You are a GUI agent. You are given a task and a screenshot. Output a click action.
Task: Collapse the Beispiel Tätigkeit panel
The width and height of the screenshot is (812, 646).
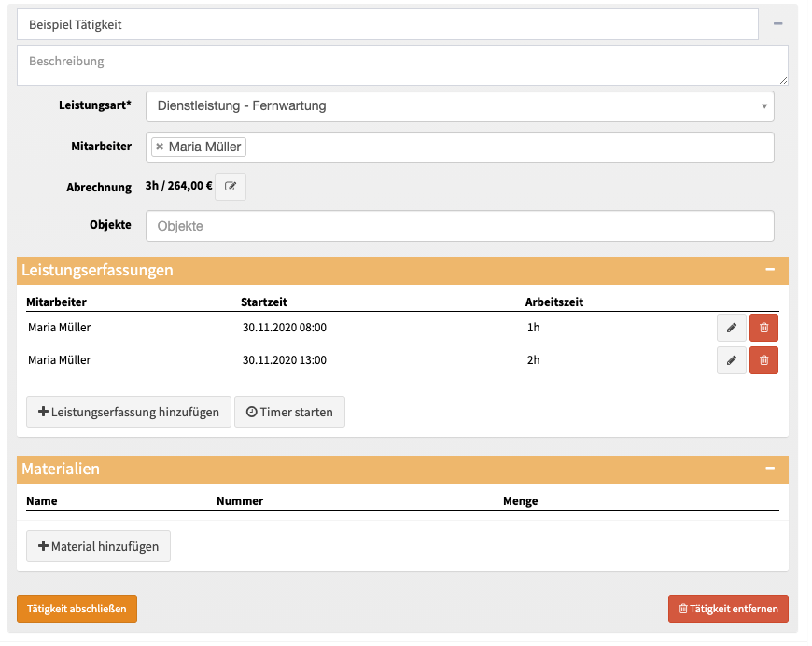[x=777, y=24]
